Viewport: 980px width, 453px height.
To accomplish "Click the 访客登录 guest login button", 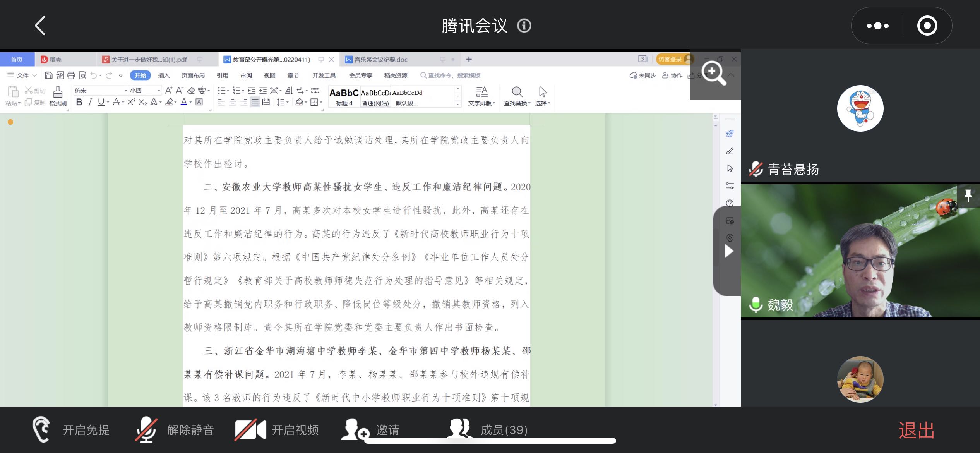I will [x=670, y=59].
